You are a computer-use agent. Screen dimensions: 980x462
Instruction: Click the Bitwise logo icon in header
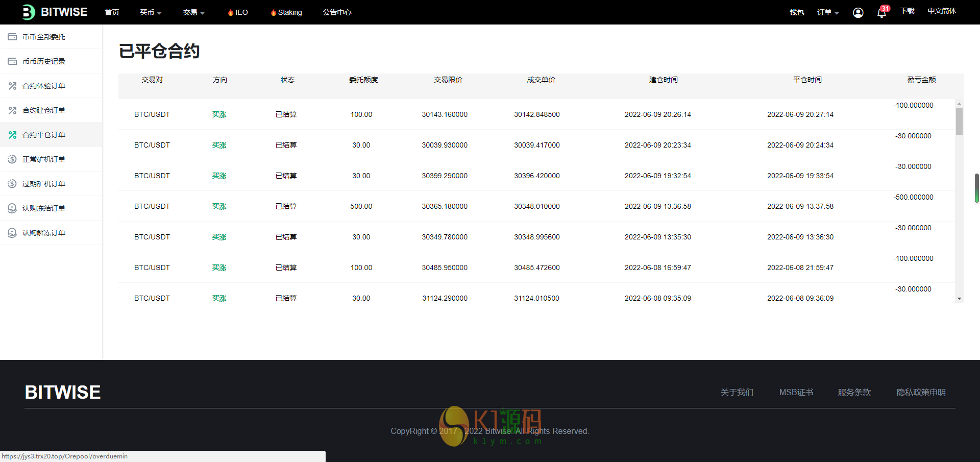coord(29,12)
